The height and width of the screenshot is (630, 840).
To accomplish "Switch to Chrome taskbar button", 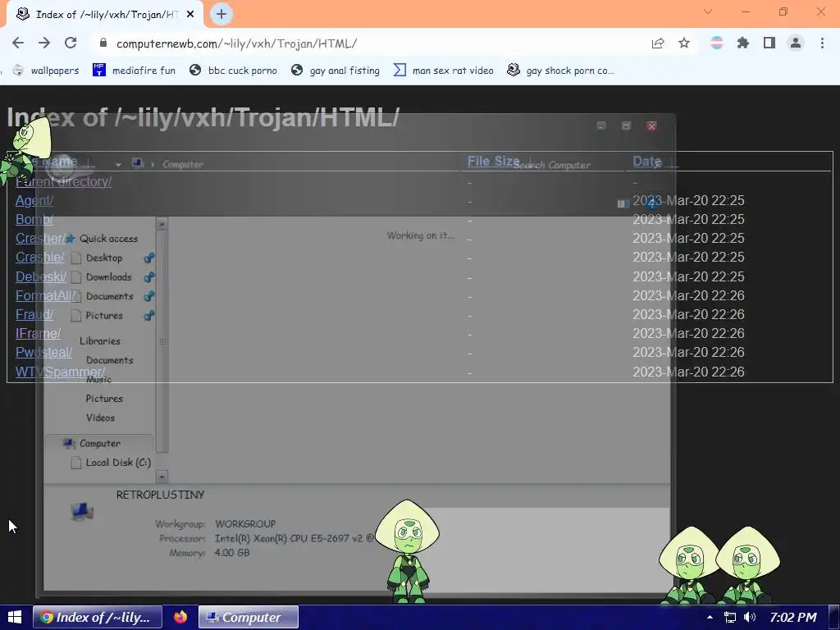I will click(98, 617).
